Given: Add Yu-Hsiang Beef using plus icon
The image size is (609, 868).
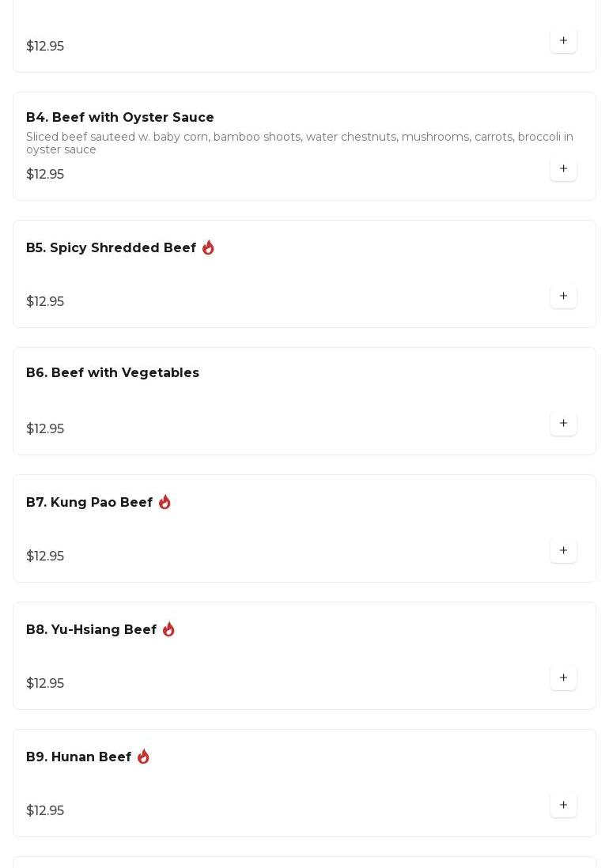Looking at the screenshot, I should click(x=563, y=678).
